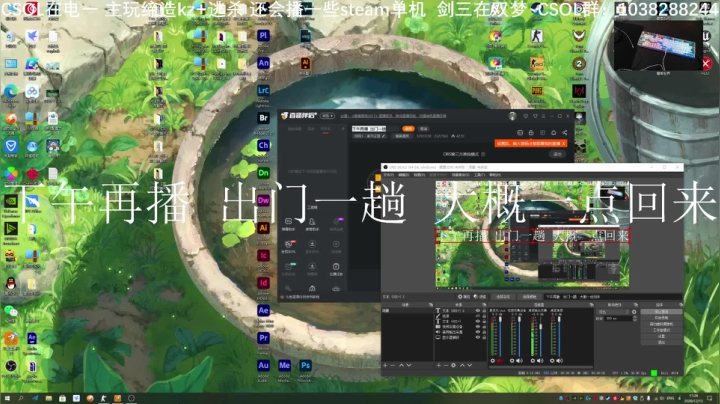Open QQ penguin desktop shortcut
The image size is (720, 404).
pyautogui.click(x=11, y=285)
